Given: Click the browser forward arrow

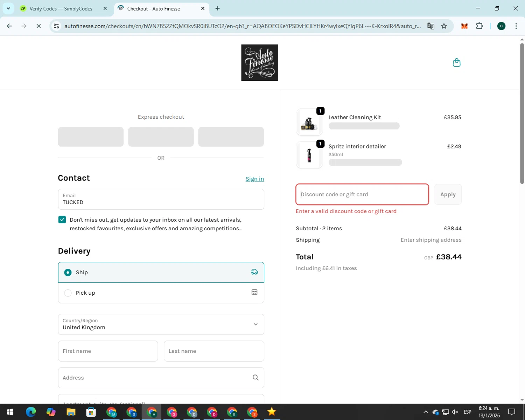Looking at the screenshot, I should coord(24,26).
